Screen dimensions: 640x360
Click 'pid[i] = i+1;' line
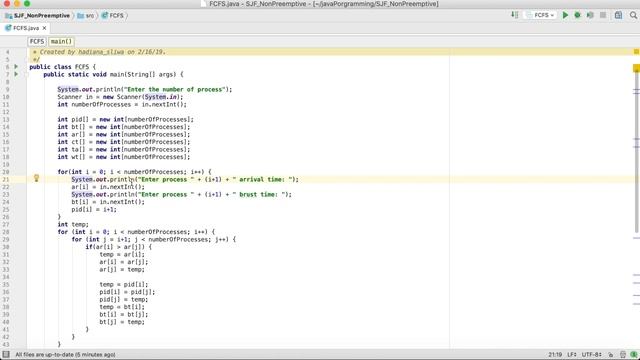click(94, 209)
